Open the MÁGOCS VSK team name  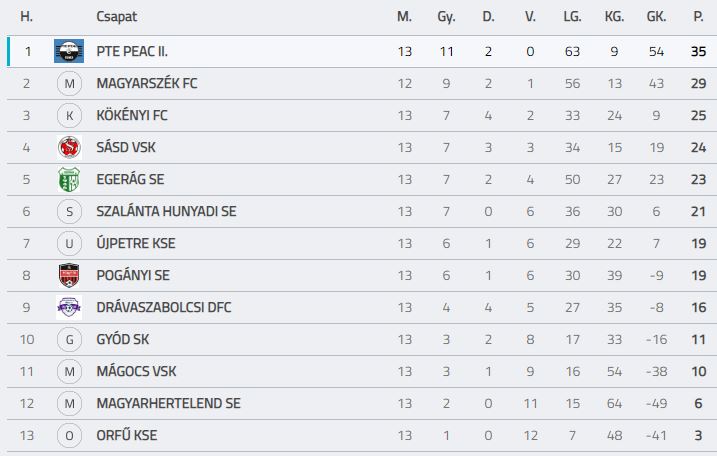[x=136, y=371]
